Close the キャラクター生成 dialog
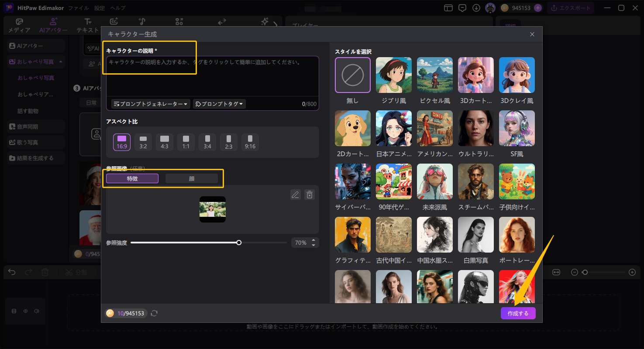 pyautogui.click(x=532, y=34)
